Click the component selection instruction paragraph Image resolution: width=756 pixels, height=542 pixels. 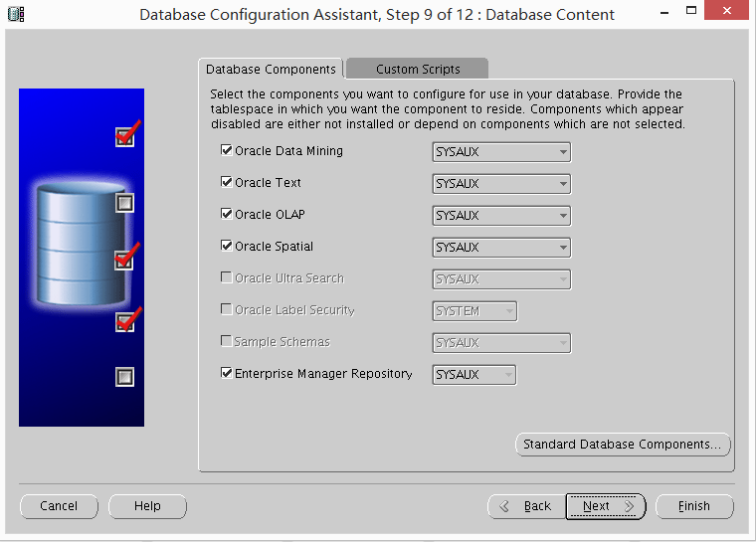tap(448, 109)
